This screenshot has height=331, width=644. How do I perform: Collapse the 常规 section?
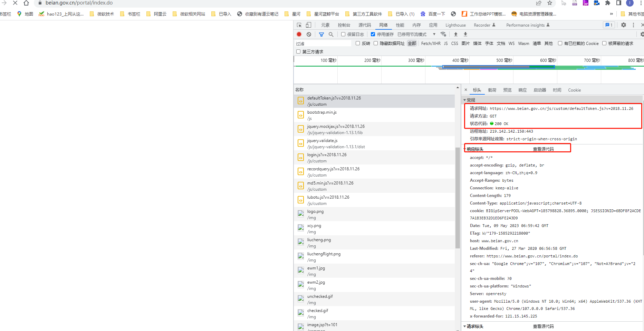pyautogui.click(x=465, y=100)
